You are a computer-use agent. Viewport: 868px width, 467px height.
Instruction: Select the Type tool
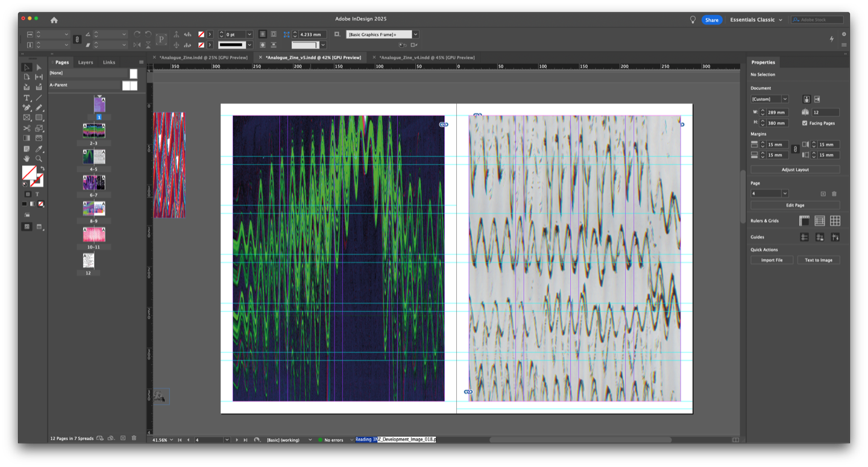point(27,98)
